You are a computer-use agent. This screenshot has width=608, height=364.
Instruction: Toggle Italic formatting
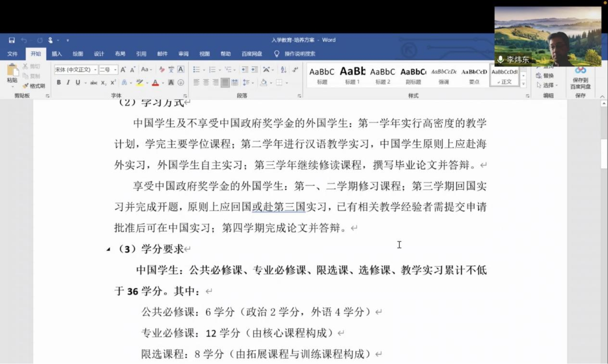coord(68,82)
